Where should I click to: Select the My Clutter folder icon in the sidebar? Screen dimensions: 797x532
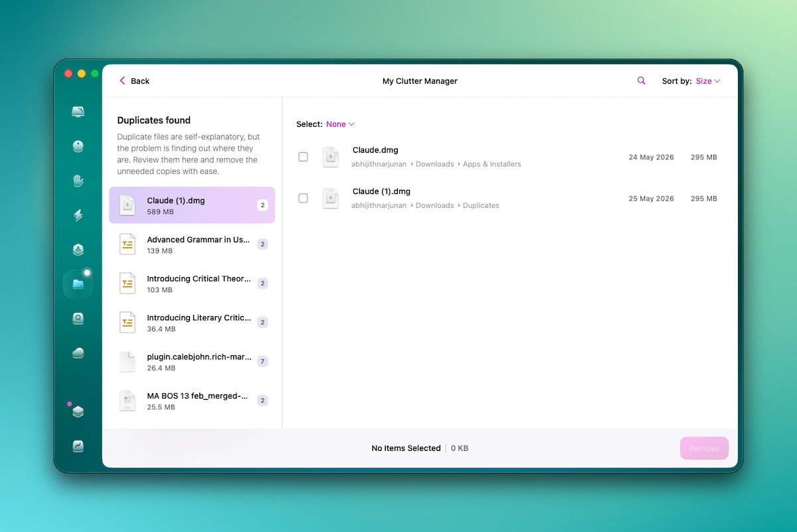78,284
